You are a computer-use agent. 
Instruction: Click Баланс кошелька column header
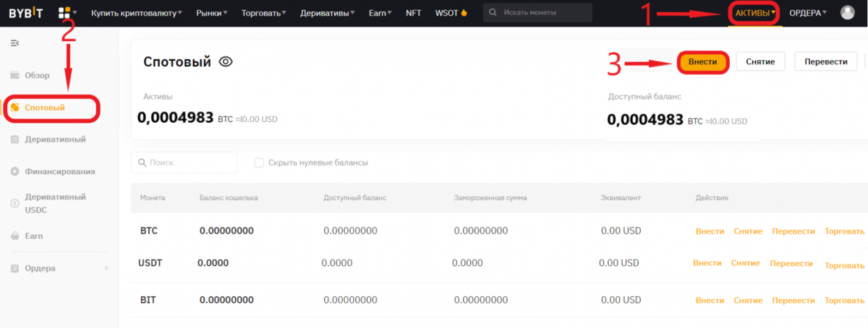[x=229, y=198]
